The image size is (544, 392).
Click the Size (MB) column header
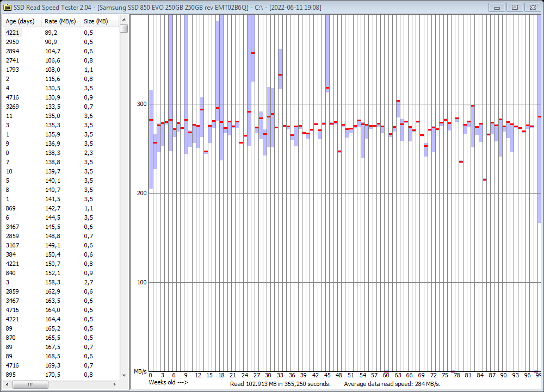pyautogui.click(x=96, y=21)
